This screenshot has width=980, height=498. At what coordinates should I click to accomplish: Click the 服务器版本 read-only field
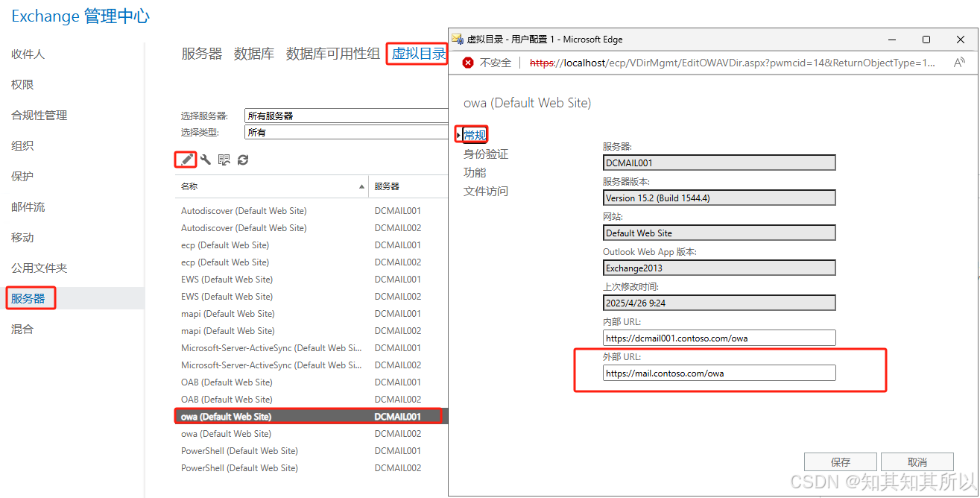[719, 198]
